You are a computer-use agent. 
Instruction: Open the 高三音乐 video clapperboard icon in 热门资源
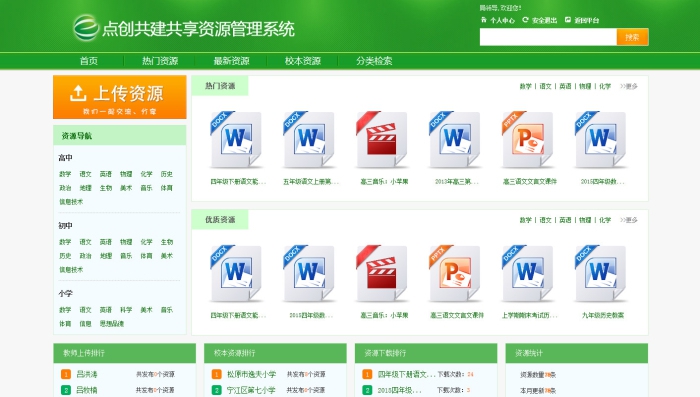tap(382, 140)
